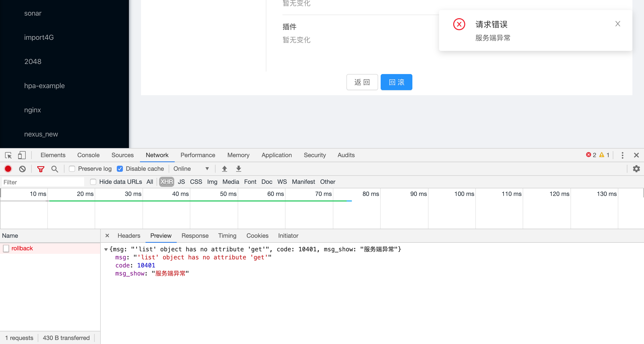Toggle the red filter funnel icon
This screenshot has width=644, height=344.
(41, 169)
